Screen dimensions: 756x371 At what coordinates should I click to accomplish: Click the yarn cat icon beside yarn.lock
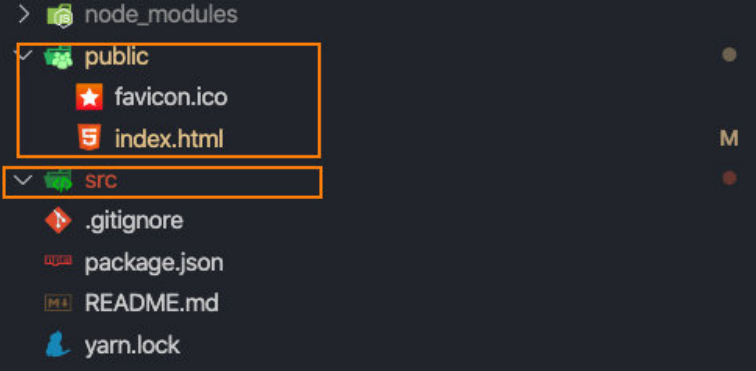pos(58,344)
